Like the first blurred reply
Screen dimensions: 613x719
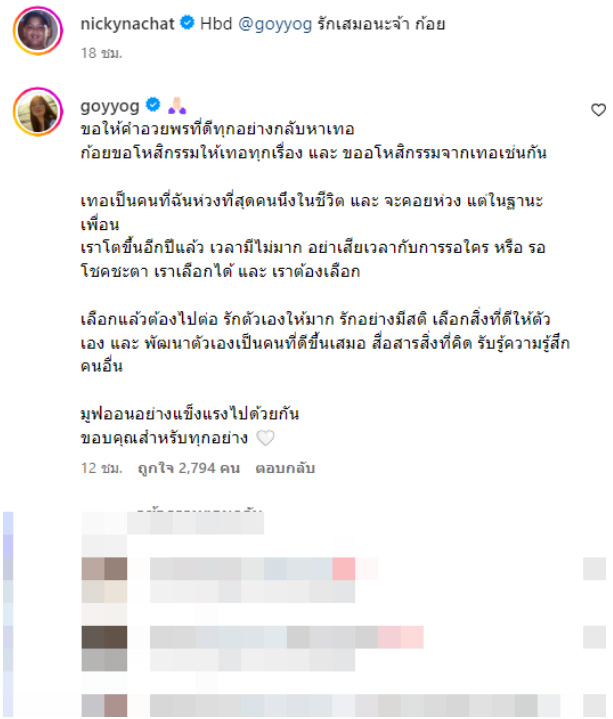click(x=595, y=569)
